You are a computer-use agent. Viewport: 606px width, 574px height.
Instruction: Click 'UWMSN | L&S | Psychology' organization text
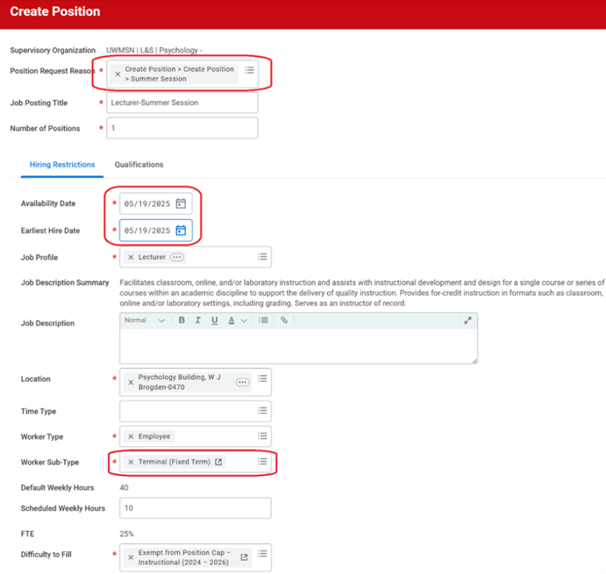click(x=154, y=51)
